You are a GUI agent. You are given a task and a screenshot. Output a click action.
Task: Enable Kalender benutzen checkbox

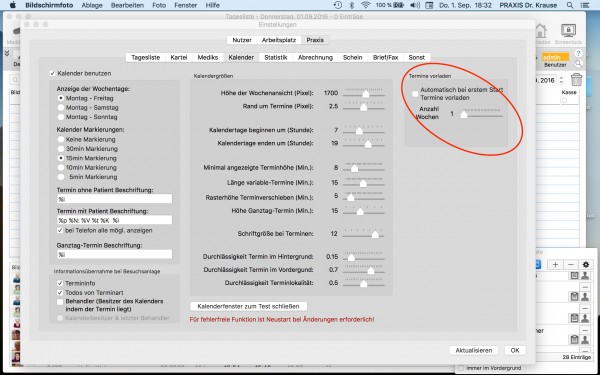(x=52, y=73)
